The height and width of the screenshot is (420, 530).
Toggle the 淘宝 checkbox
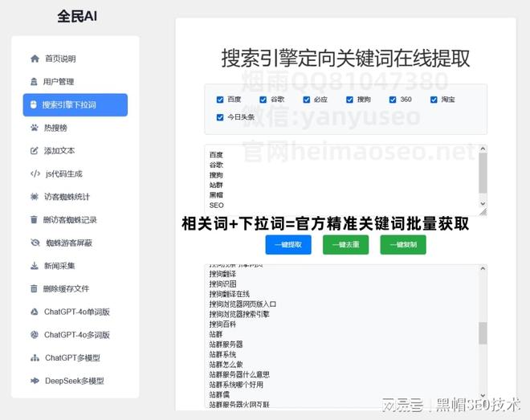pos(434,100)
